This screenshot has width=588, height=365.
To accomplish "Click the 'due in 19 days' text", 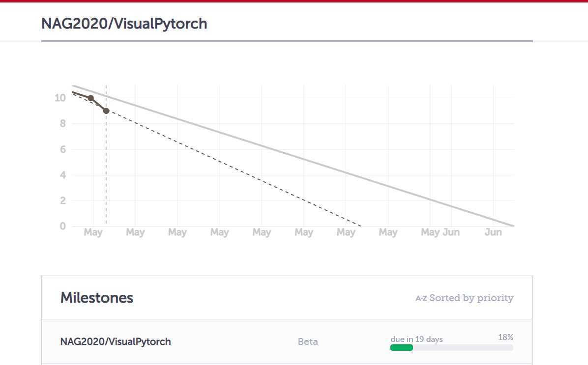I will pyautogui.click(x=416, y=339).
